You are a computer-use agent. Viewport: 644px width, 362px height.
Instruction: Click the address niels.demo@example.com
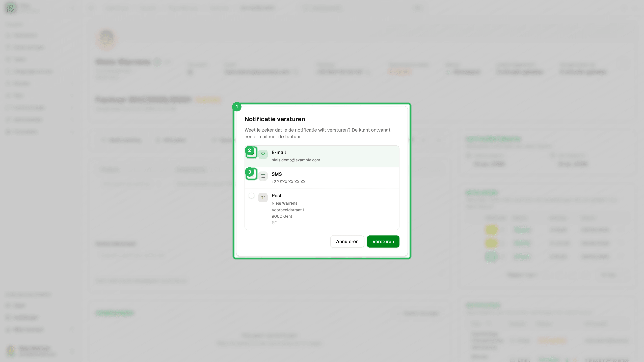296,160
